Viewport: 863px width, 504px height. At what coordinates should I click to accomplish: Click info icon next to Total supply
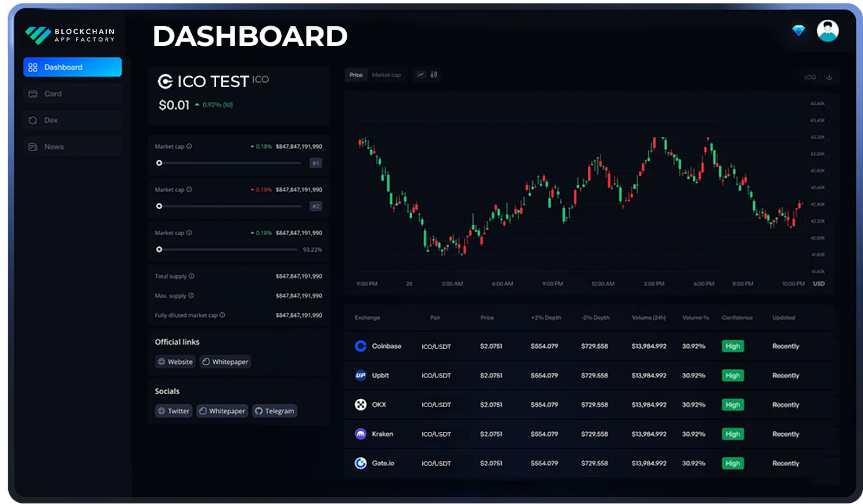192,276
